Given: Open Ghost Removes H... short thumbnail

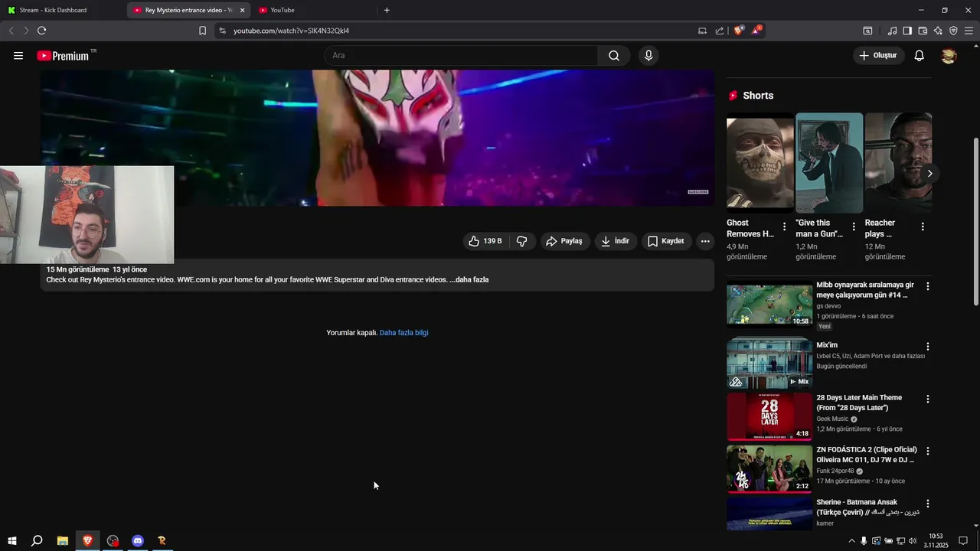Looking at the screenshot, I should [760, 162].
